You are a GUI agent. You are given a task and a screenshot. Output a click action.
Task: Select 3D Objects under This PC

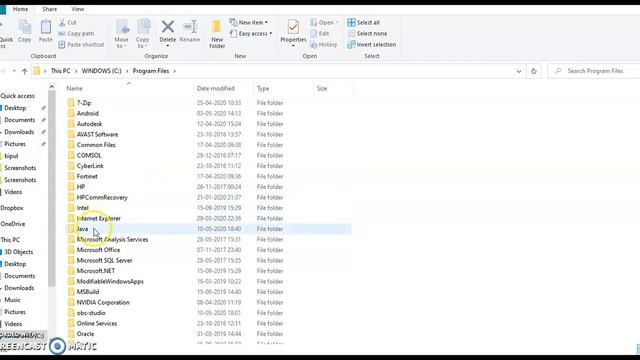[x=18, y=252]
